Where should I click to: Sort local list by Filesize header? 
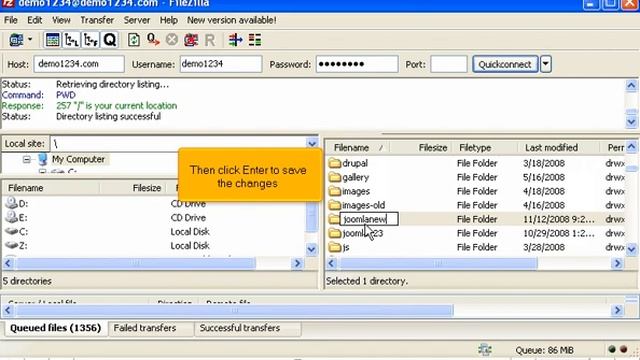pyautogui.click(x=132, y=188)
